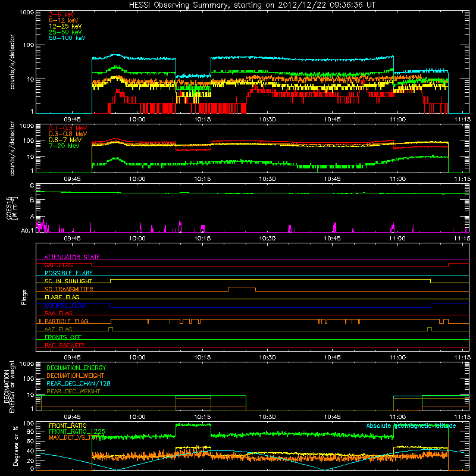Select the PARTICLE_FLAG label

(67, 321)
